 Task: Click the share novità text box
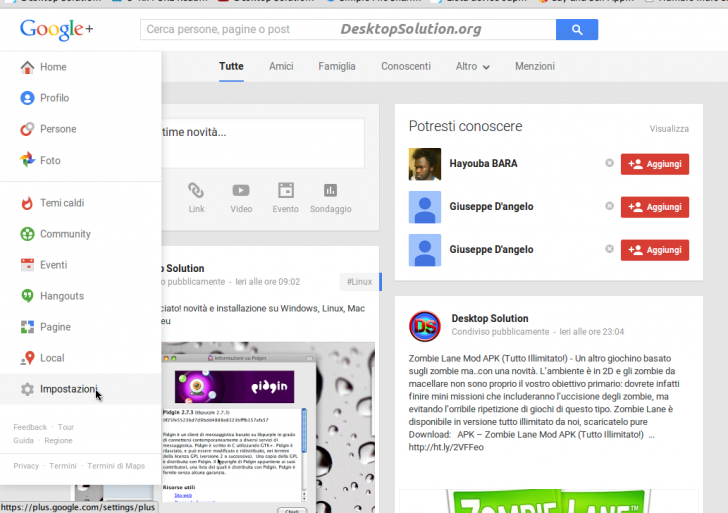coord(262,143)
